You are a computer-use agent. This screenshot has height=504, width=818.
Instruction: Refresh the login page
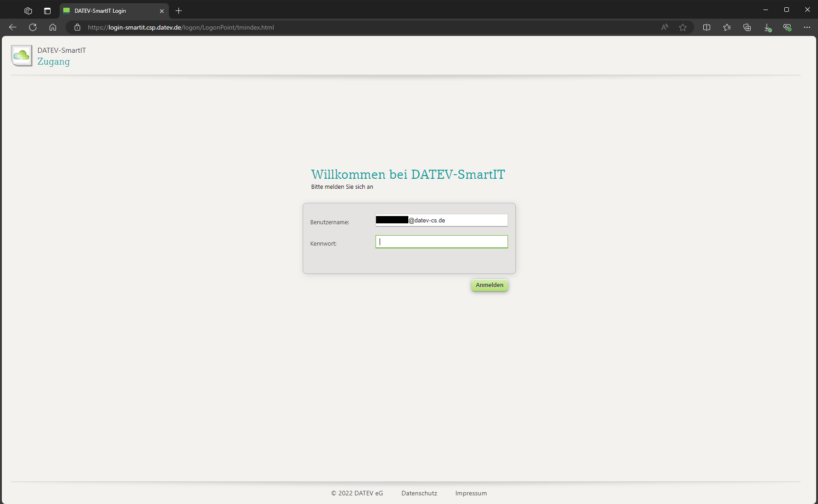(33, 27)
